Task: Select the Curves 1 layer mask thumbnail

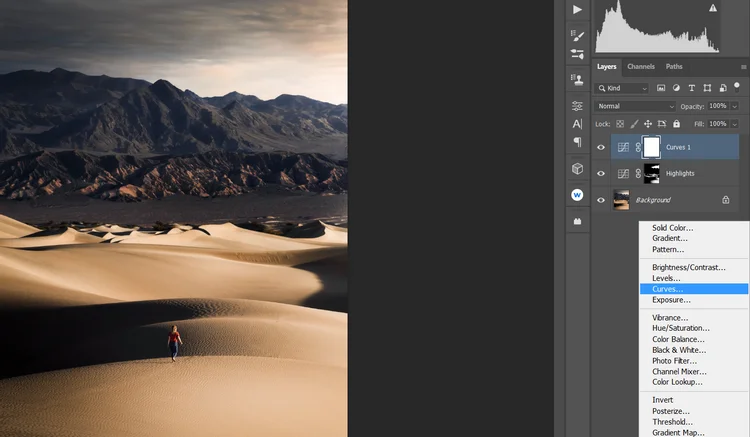Action: [651, 147]
